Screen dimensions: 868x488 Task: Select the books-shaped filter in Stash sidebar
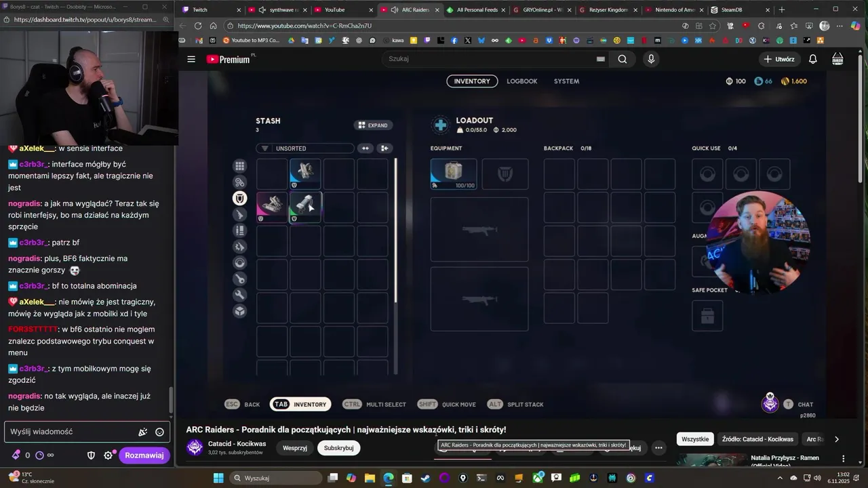click(239, 230)
